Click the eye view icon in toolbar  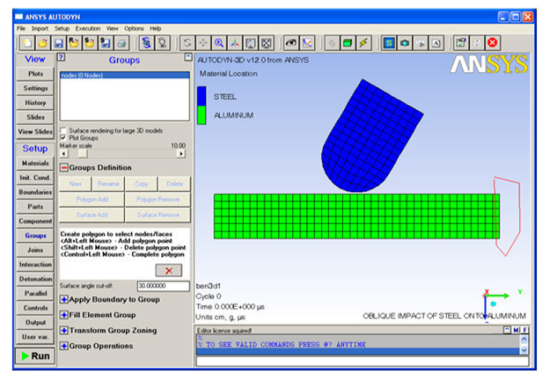click(291, 43)
